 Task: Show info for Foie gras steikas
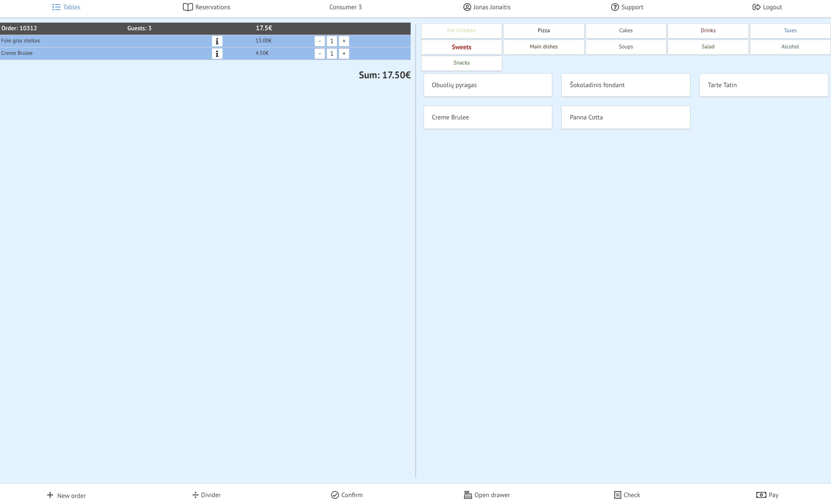tap(217, 41)
